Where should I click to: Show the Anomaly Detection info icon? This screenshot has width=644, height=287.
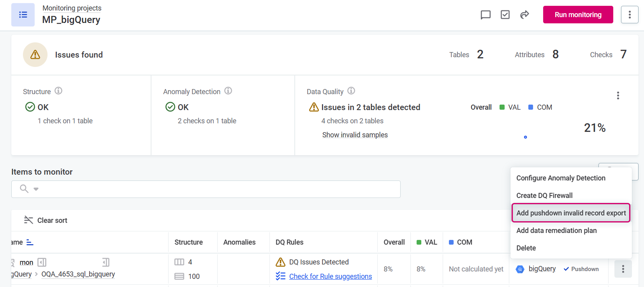click(x=228, y=91)
